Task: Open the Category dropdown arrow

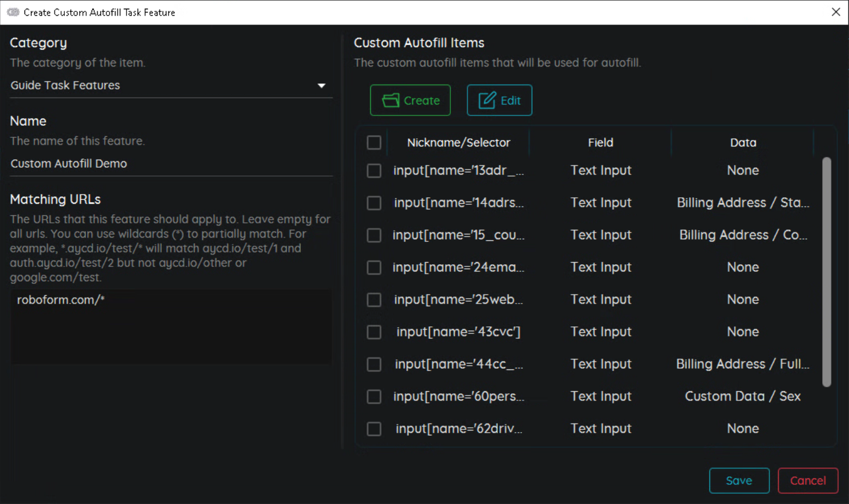Action: click(321, 86)
